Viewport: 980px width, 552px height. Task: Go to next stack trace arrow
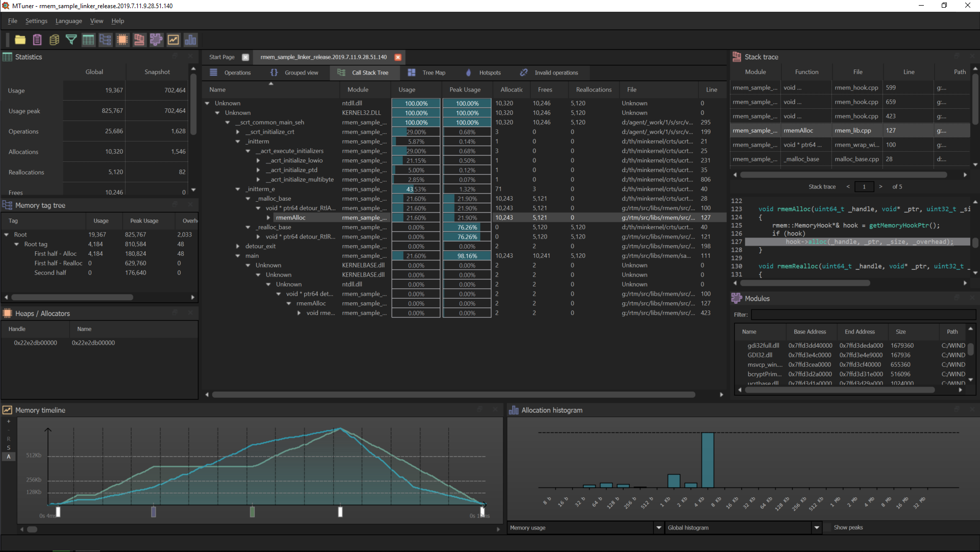pyautogui.click(x=880, y=187)
